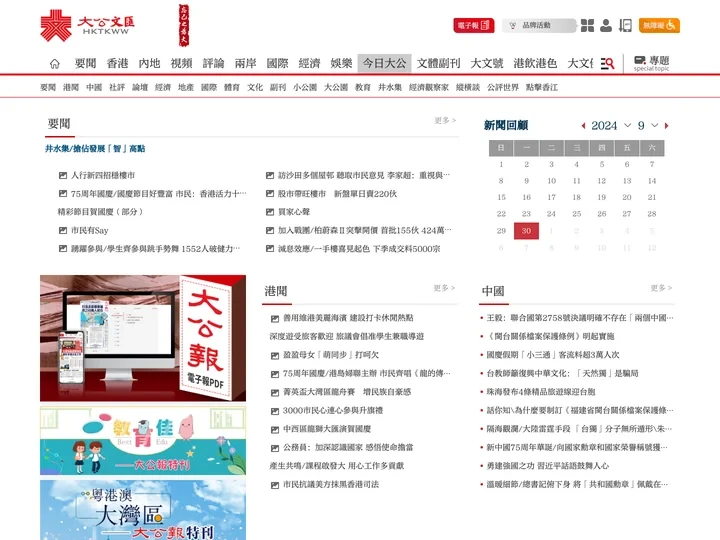720x540 pixels.
Task: Open the 電子報 e-paper button
Action: tap(474, 25)
